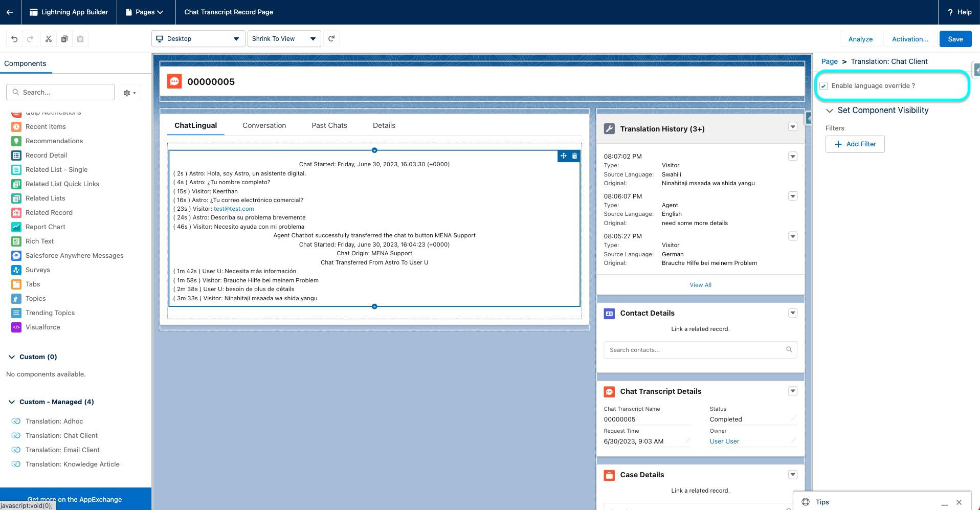
Task: Select the Report Chart component icon
Action: pyautogui.click(x=16, y=227)
